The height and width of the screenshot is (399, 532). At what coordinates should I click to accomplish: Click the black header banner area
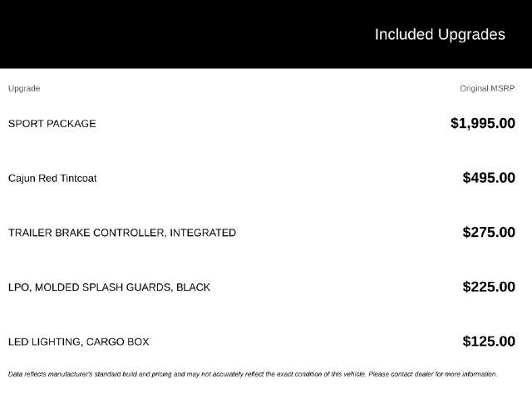coord(266,34)
